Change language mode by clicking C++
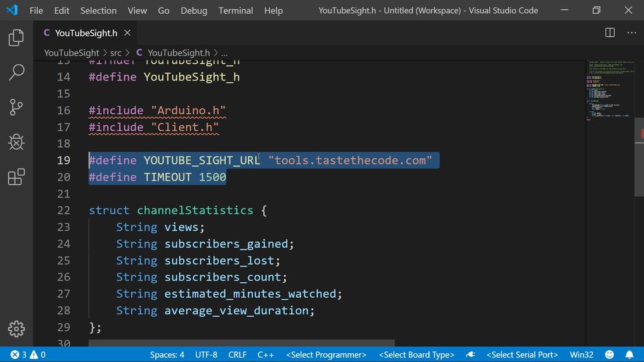Viewport: 644px width, 362px height. [x=265, y=354]
